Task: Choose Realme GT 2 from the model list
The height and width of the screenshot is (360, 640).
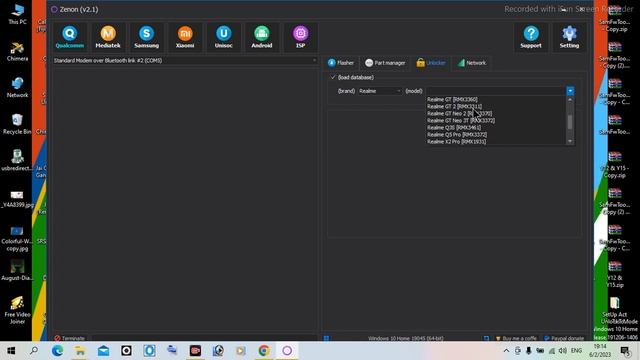Action: coord(454,107)
